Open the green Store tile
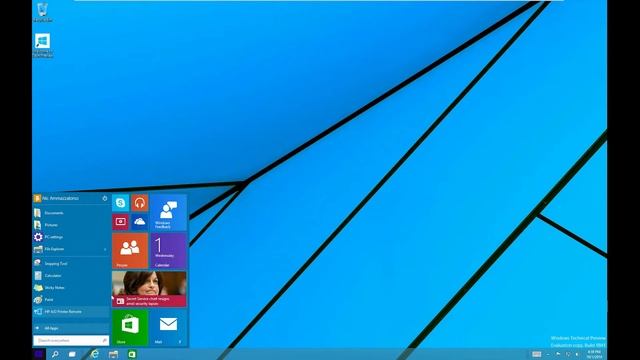640x360 pixels. point(130,327)
